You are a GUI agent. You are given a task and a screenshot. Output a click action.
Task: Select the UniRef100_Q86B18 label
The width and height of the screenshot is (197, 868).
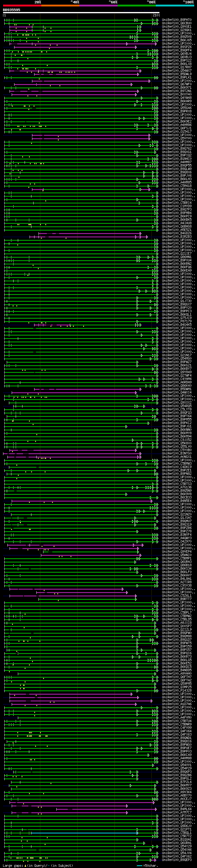pos(177,565)
